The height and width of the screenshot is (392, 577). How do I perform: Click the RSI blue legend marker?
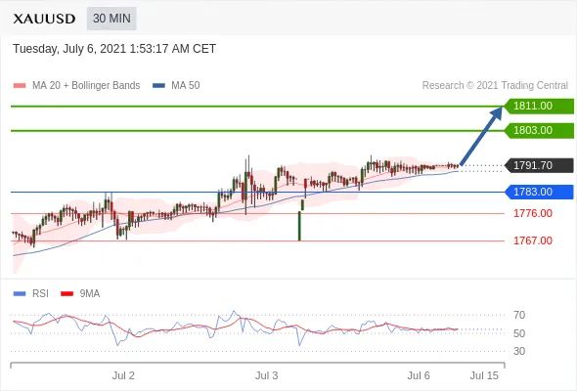(x=20, y=294)
